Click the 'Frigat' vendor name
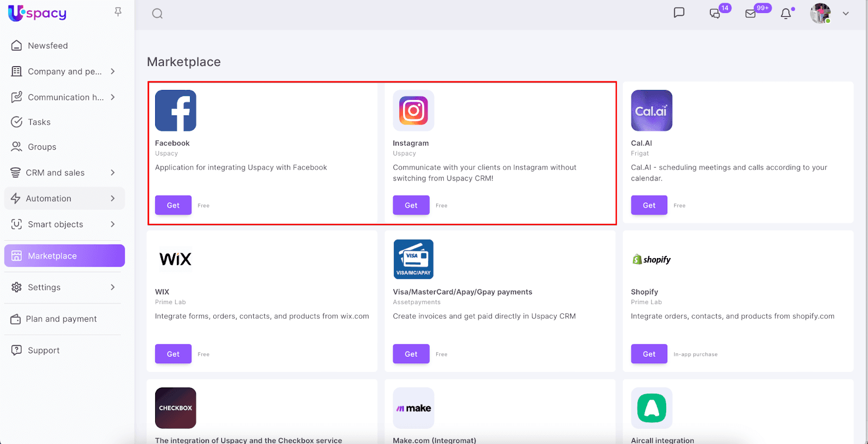868x444 pixels. tap(640, 153)
